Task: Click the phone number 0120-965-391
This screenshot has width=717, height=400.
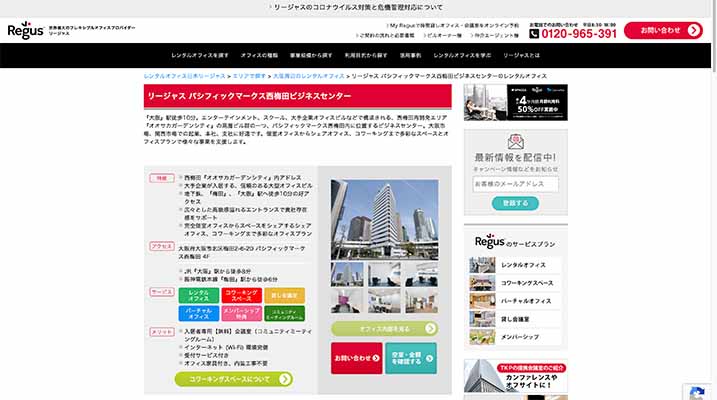Action: click(579, 34)
